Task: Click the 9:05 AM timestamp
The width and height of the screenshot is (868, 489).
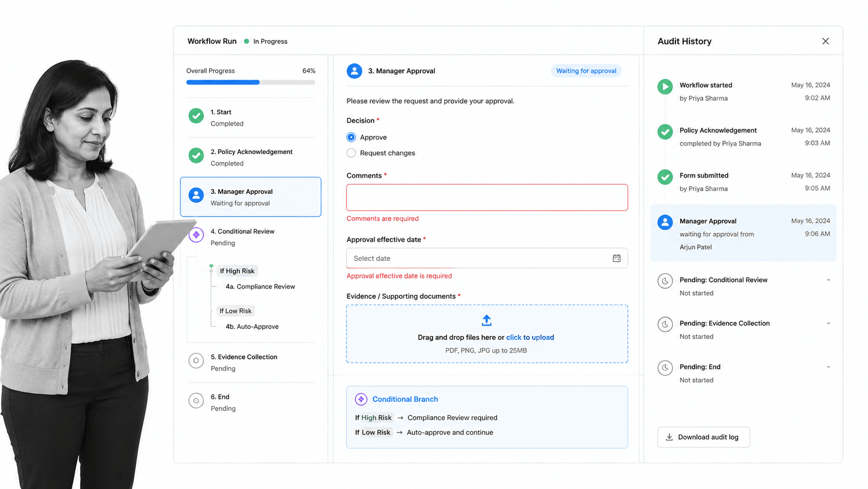Action: (818, 188)
